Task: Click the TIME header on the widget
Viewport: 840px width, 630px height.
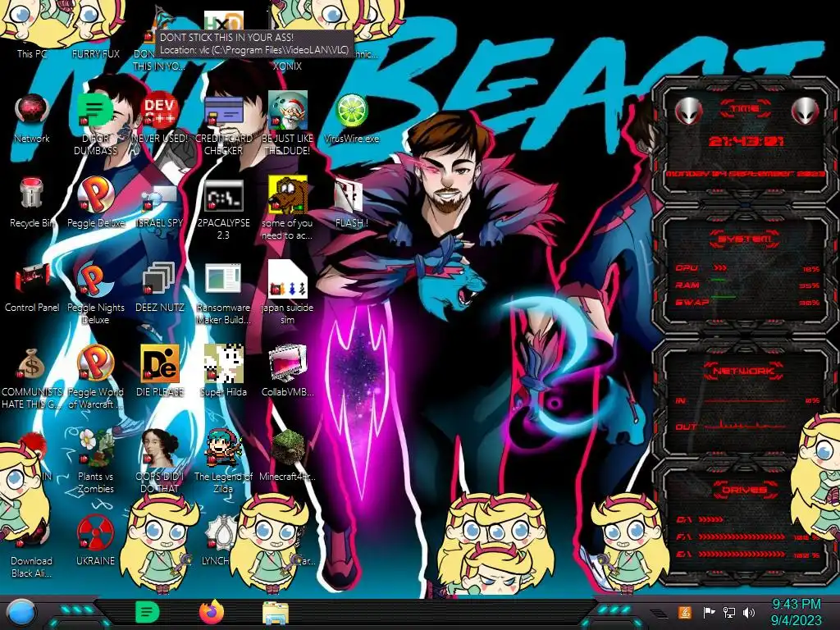Action: tap(745, 109)
